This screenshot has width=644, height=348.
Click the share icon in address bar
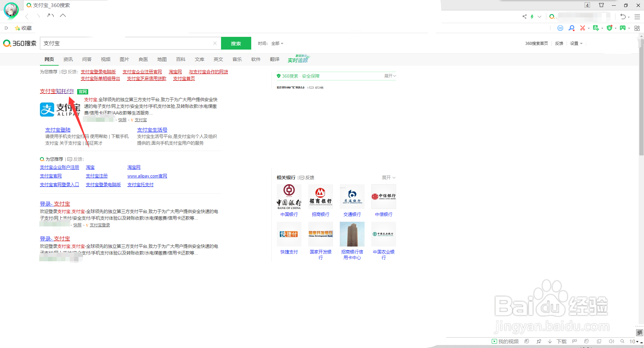[x=524, y=16]
